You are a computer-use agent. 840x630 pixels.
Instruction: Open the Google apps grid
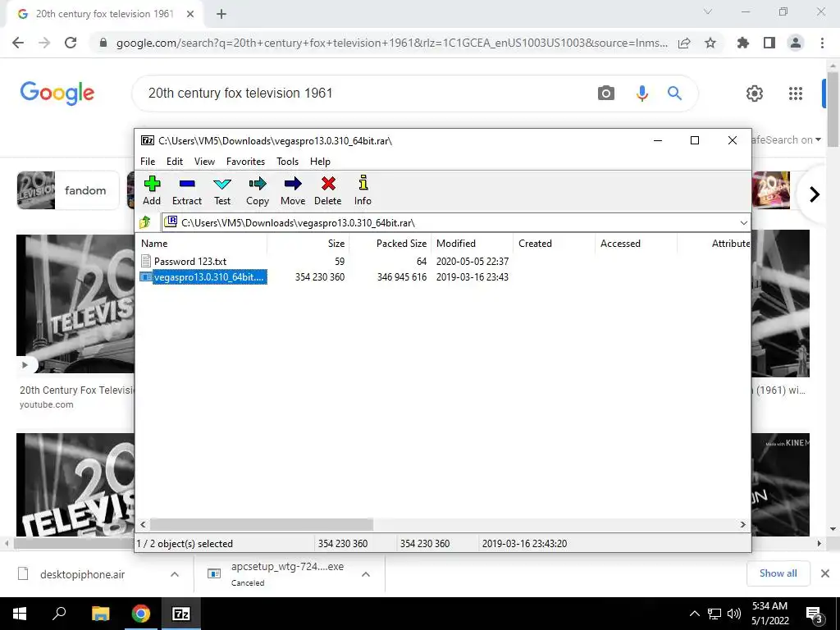(796, 94)
